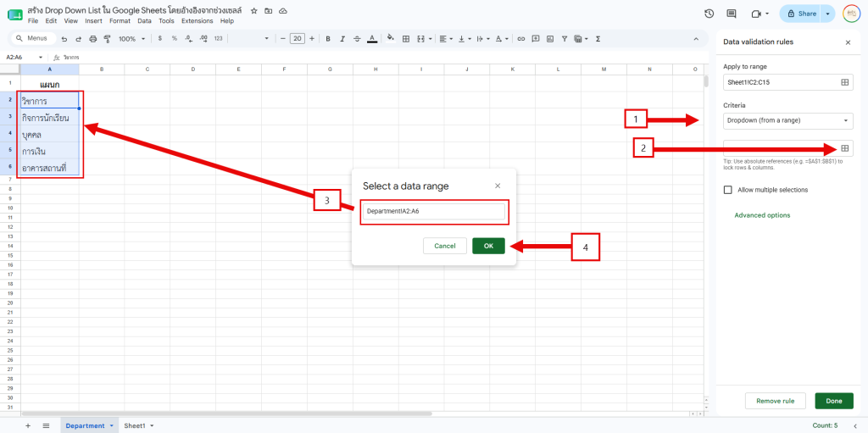Click the Share button
868x433 pixels.
tap(801, 14)
